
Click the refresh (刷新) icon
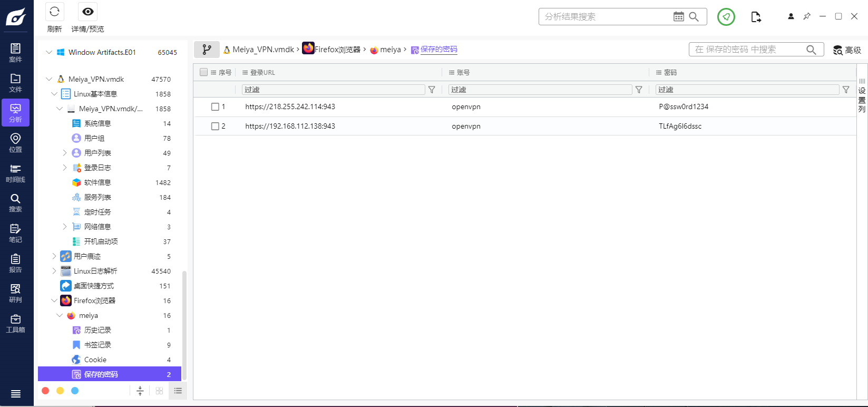(54, 12)
